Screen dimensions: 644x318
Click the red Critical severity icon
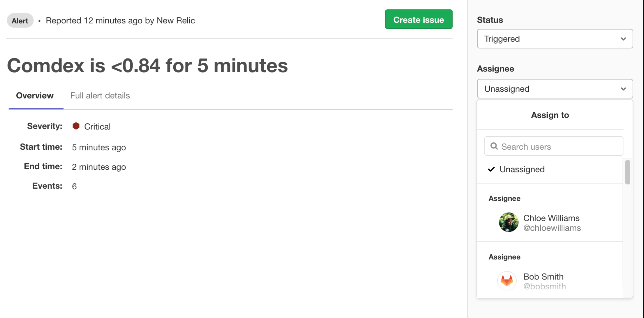[76, 126]
